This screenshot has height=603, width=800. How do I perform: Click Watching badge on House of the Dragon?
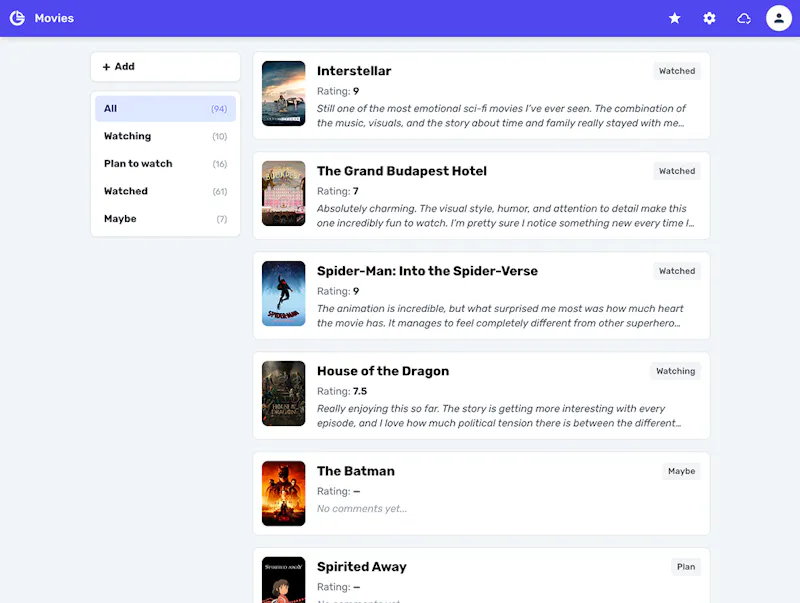[x=676, y=371]
